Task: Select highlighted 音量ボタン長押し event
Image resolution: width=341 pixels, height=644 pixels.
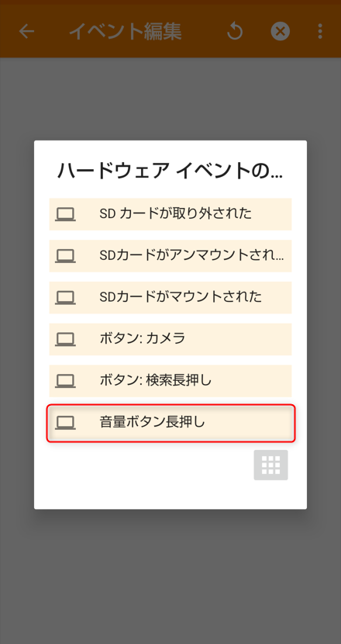Action: [170, 423]
